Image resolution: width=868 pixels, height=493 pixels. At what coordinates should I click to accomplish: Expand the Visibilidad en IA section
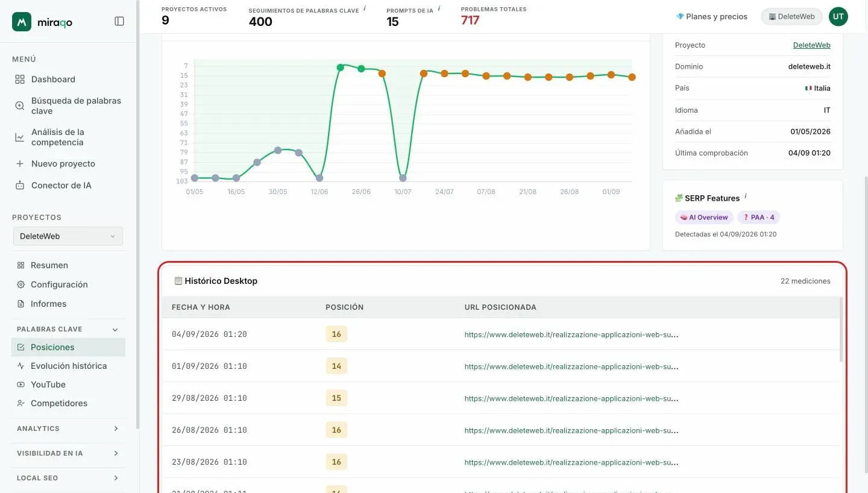coord(116,453)
